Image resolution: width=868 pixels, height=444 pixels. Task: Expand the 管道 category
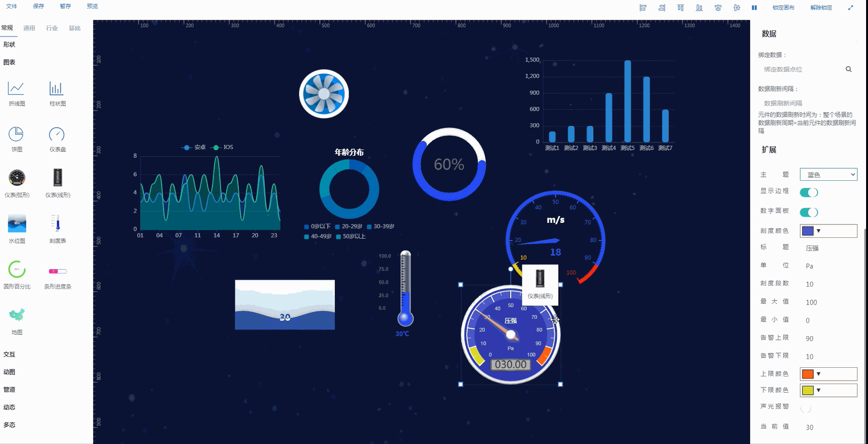click(x=9, y=390)
